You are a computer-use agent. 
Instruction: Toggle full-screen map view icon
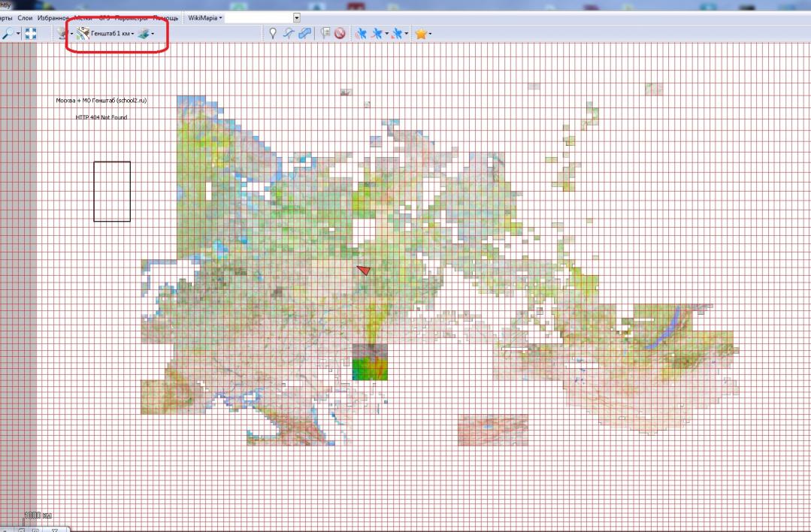click(x=31, y=34)
